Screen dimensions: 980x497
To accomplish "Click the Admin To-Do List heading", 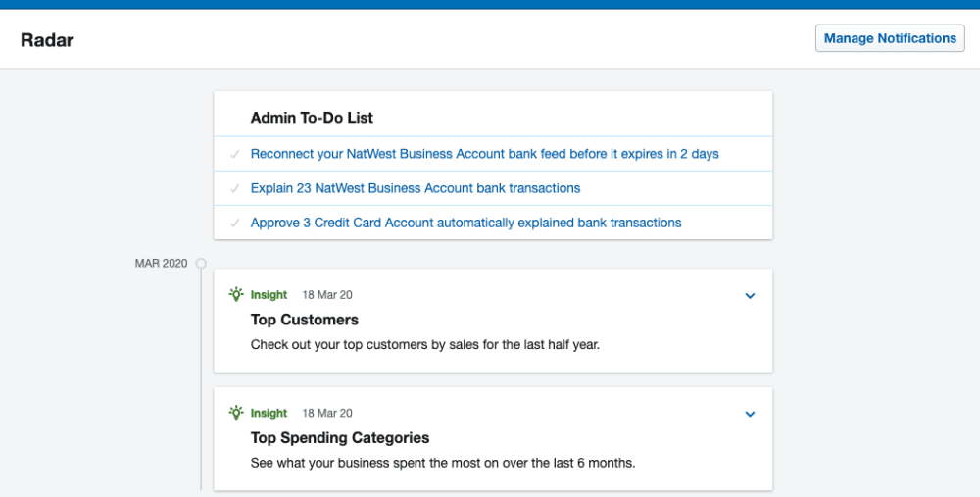I will [312, 118].
